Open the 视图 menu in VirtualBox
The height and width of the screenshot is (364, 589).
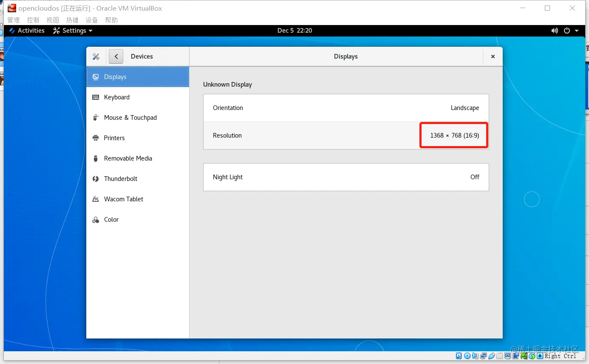(x=53, y=20)
